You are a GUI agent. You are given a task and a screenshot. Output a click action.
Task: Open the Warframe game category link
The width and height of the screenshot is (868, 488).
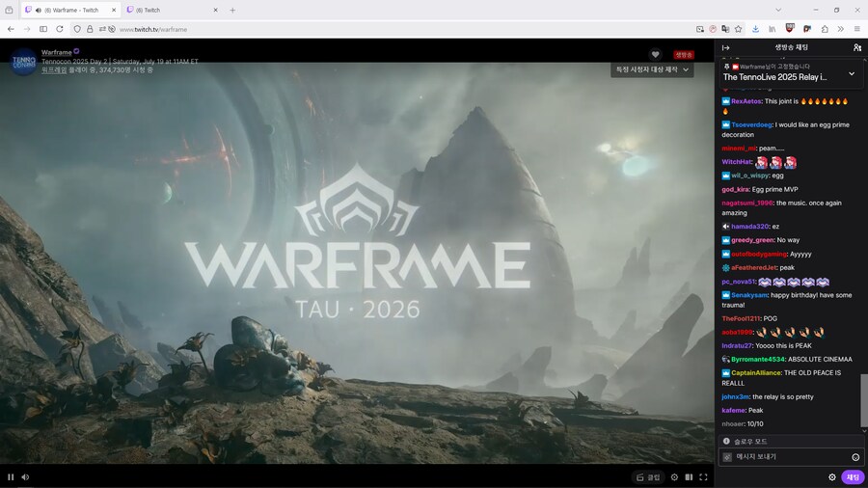pos(54,70)
